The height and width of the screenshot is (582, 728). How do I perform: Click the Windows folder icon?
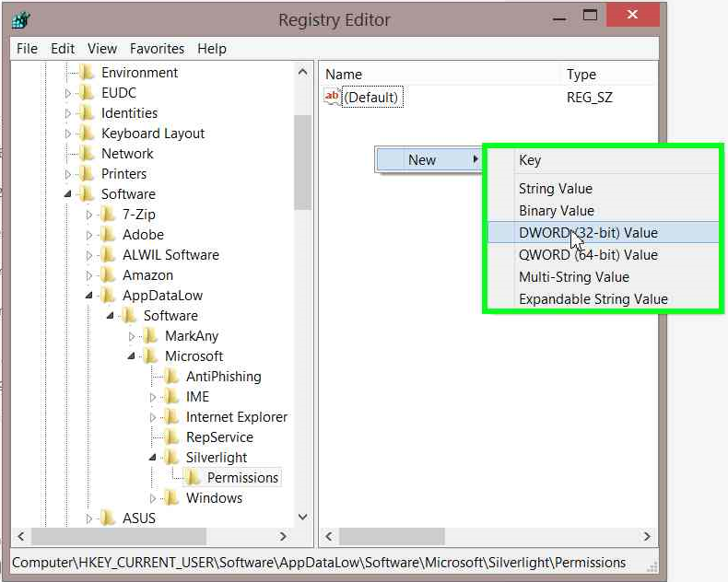[x=171, y=498]
